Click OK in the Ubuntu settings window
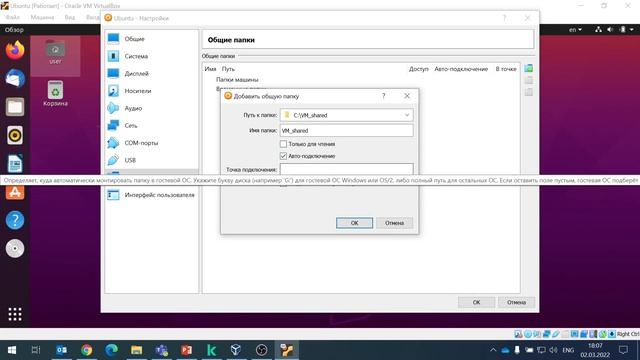 pyautogui.click(x=476, y=302)
